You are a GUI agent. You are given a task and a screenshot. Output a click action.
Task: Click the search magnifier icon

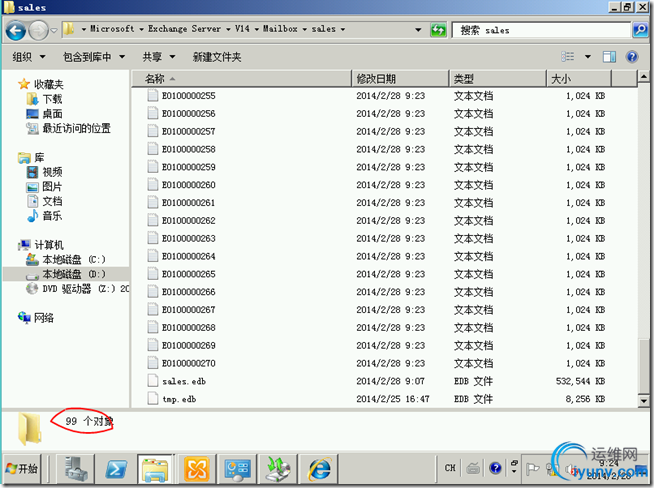(640, 30)
